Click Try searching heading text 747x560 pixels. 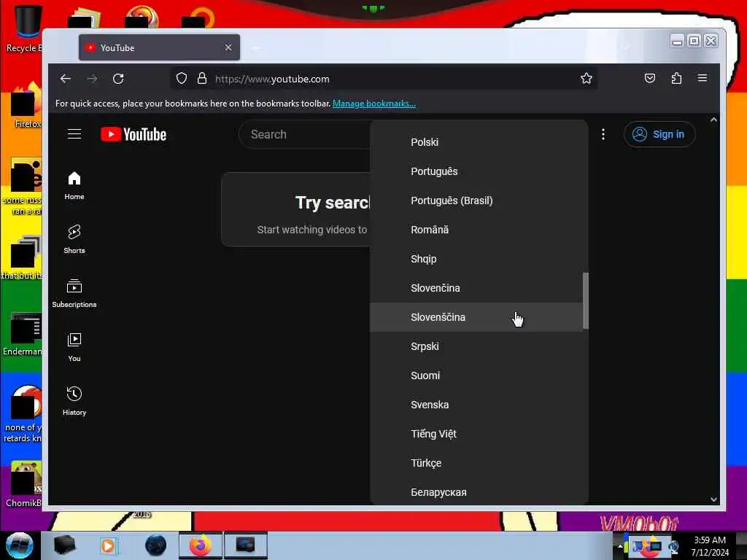click(333, 203)
